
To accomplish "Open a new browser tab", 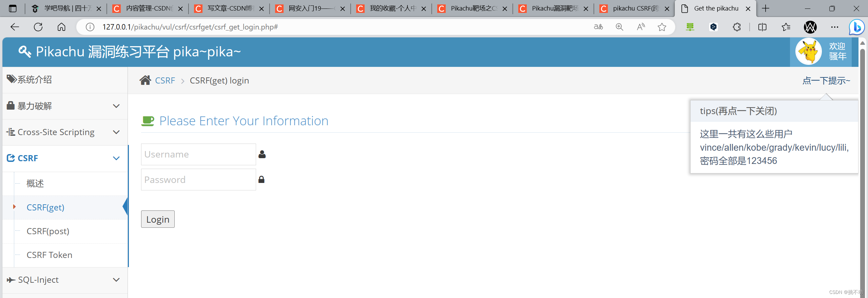I will tap(766, 8).
